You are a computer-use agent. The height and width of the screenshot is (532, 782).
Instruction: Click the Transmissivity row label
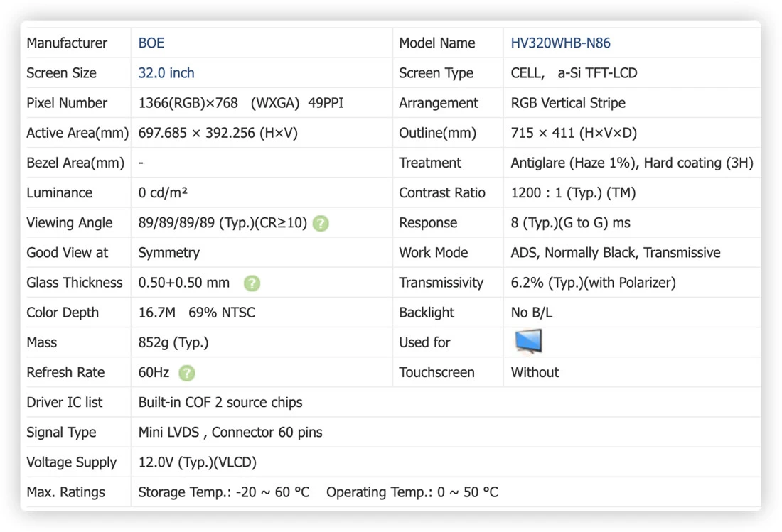pos(441,283)
